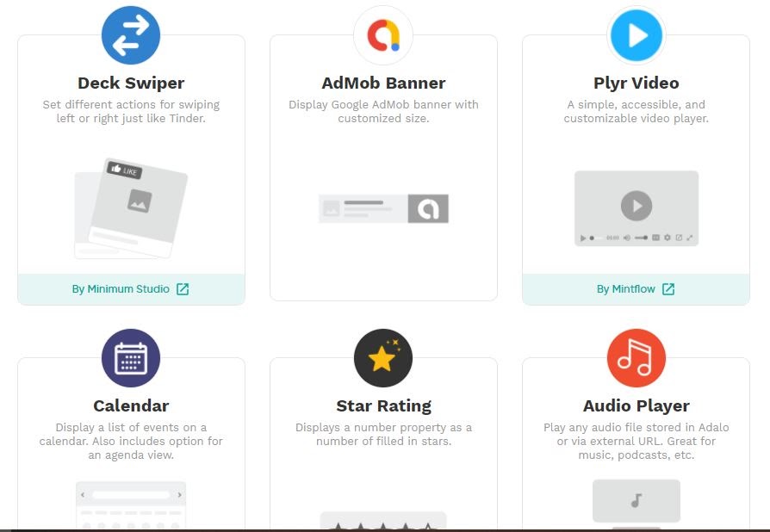Select the Deck Swiper title
The width and height of the screenshot is (770, 532).
131,83
